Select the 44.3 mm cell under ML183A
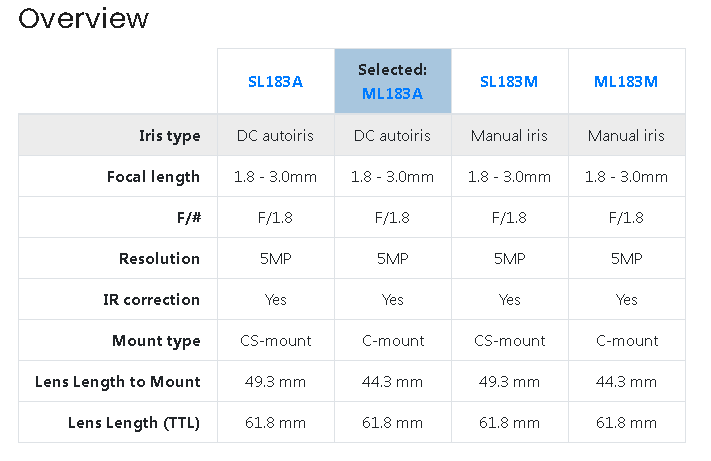Image resolution: width=711 pixels, height=461 pixels. pos(392,382)
